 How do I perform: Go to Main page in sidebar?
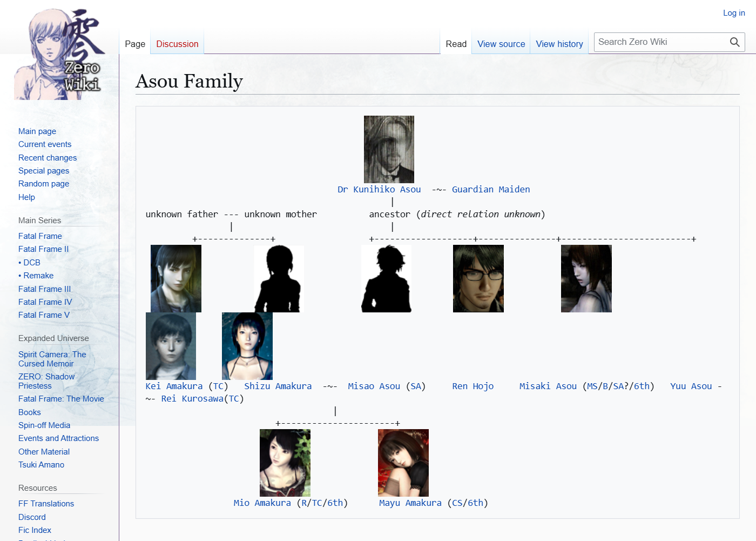pos(37,131)
